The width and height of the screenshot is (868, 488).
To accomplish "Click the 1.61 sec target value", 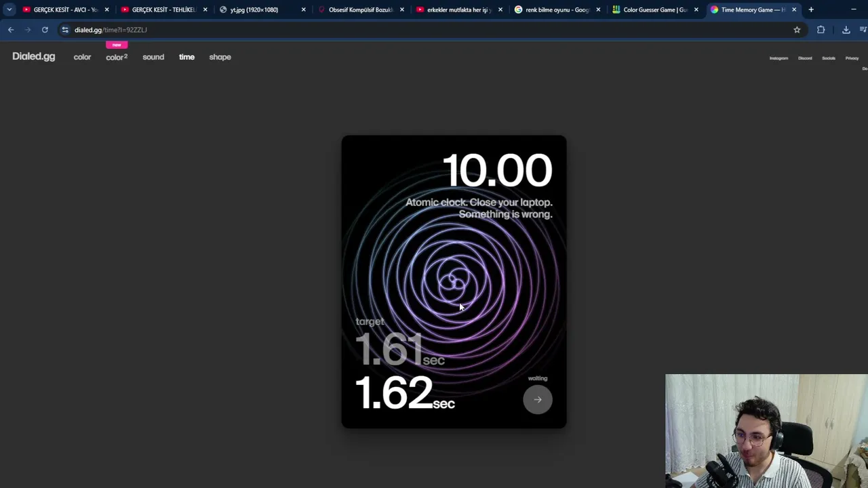I will tap(400, 350).
